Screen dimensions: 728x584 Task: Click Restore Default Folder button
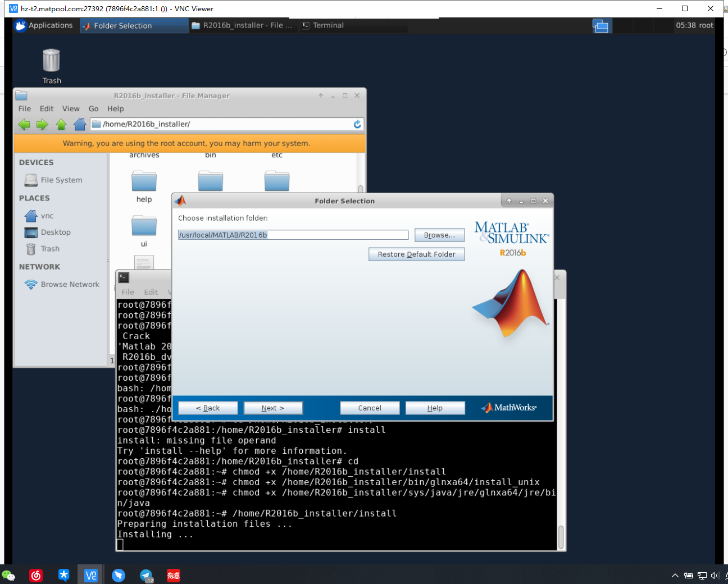(417, 254)
